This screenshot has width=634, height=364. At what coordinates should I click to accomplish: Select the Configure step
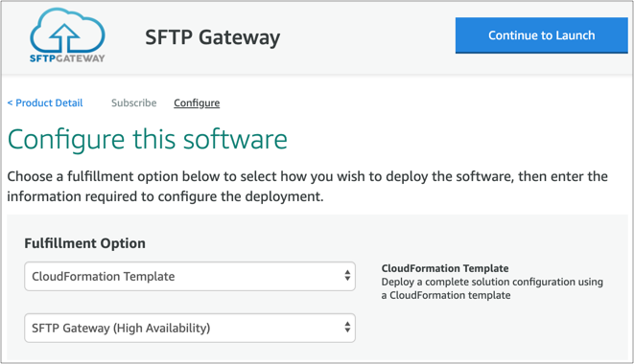(x=197, y=103)
